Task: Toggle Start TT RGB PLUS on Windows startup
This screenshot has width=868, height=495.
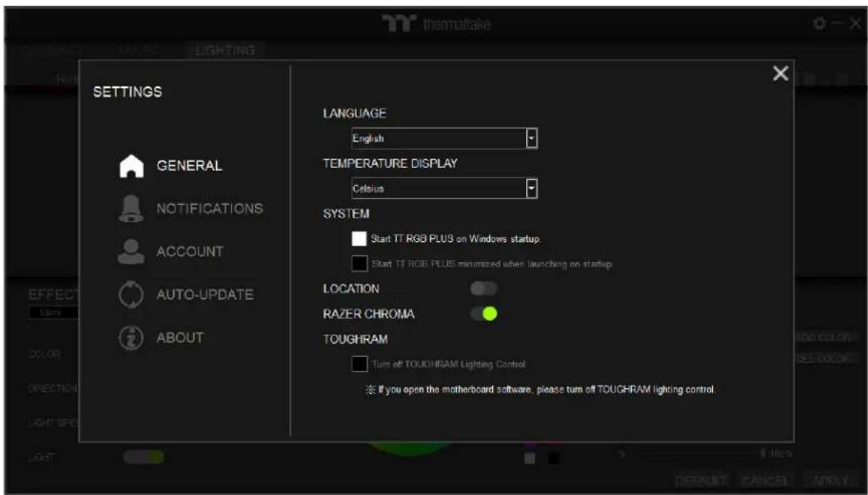Action: [359, 238]
